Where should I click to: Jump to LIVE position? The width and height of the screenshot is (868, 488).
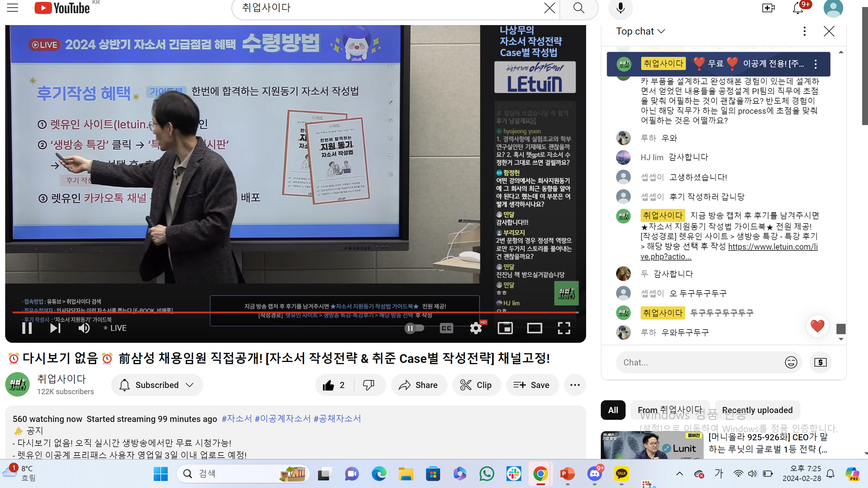click(x=115, y=328)
